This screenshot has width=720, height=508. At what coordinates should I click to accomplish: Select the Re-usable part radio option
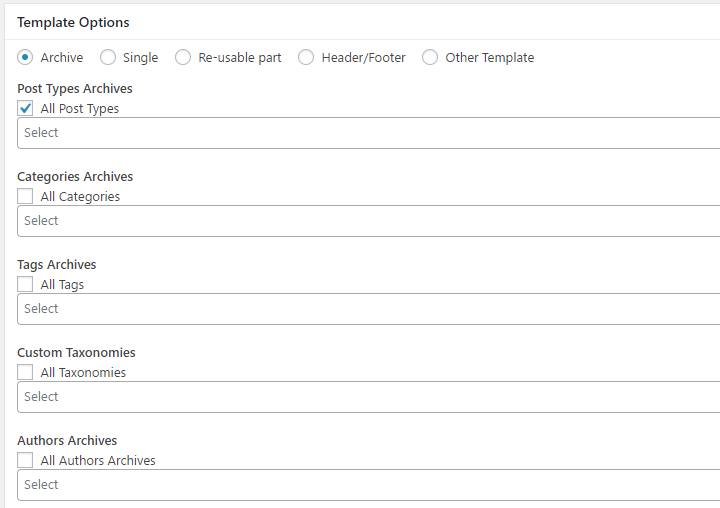click(x=183, y=57)
